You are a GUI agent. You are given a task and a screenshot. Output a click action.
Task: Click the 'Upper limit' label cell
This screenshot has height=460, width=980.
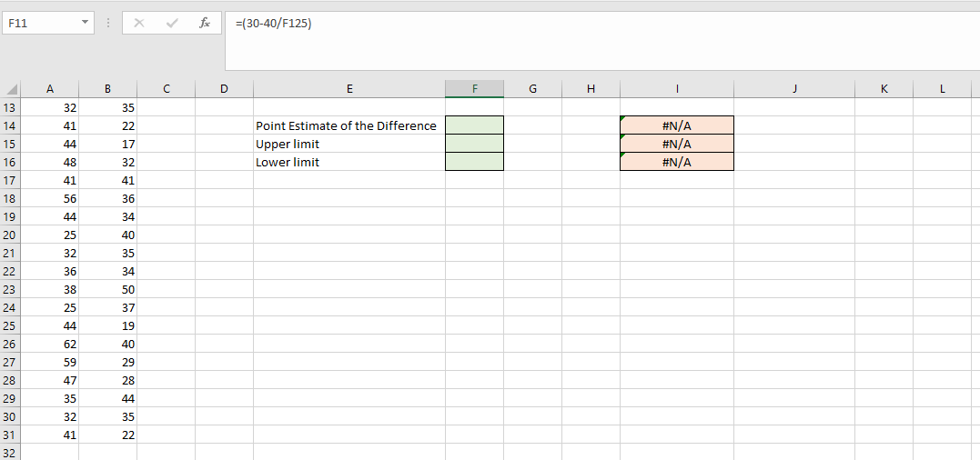point(349,144)
